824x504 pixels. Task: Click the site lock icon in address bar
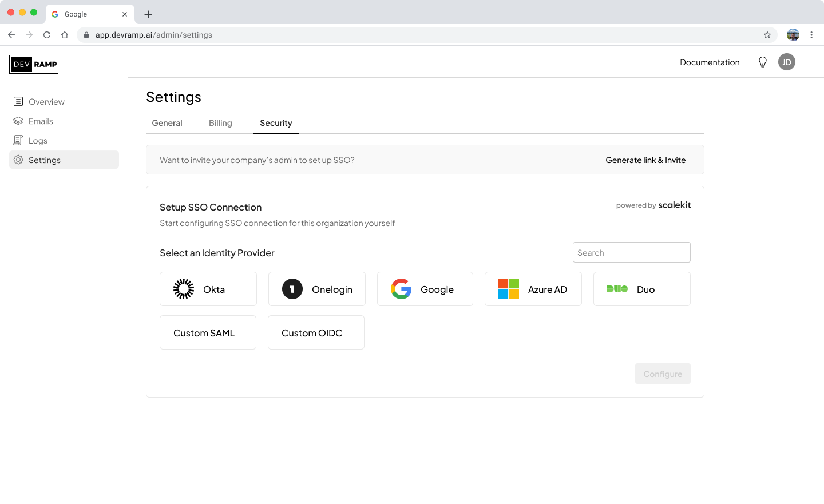coord(86,35)
